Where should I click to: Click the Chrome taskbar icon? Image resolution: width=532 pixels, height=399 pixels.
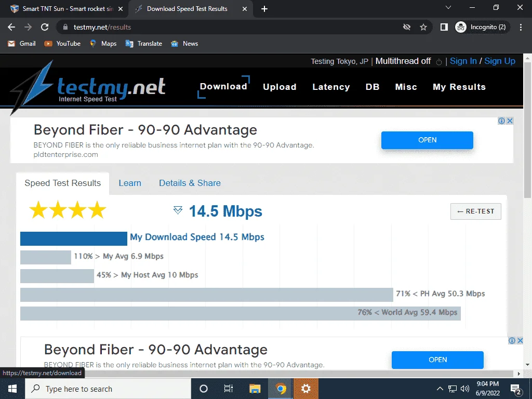click(x=281, y=389)
